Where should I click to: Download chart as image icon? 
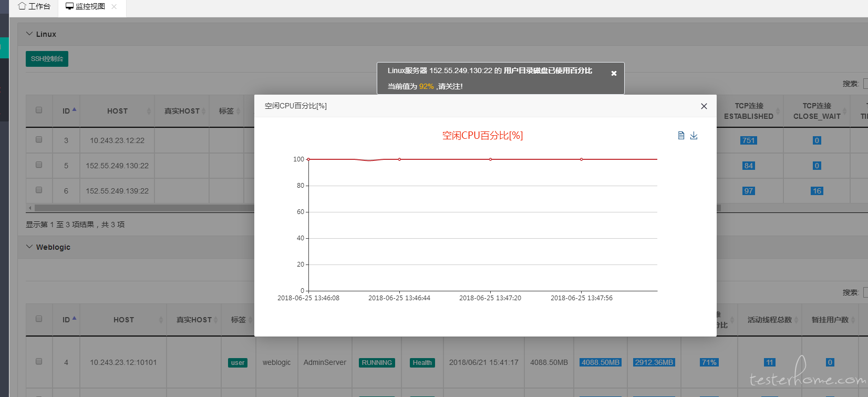click(x=694, y=136)
